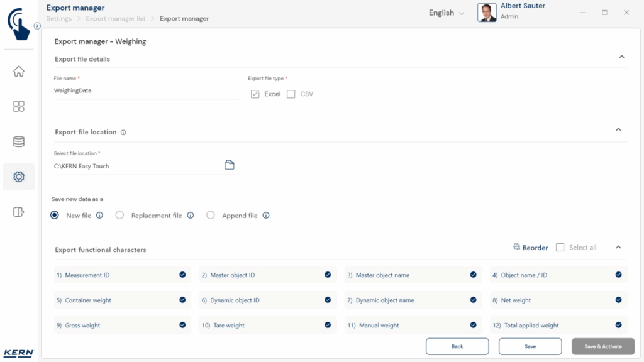Image resolution: width=644 pixels, height=362 pixels.
Task: Collapse the Export file details section
Action: pyautogui.click(x=621, y=57)
